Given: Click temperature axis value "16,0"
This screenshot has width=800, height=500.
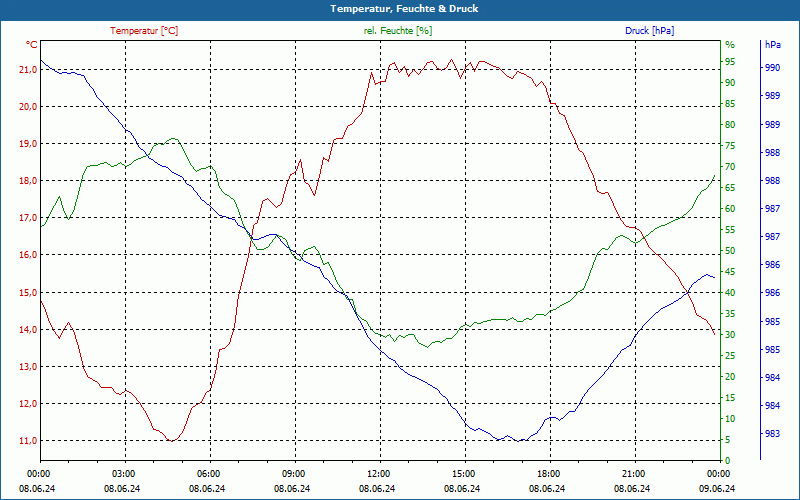Looking at the screenshot, I should coord(28,255).
